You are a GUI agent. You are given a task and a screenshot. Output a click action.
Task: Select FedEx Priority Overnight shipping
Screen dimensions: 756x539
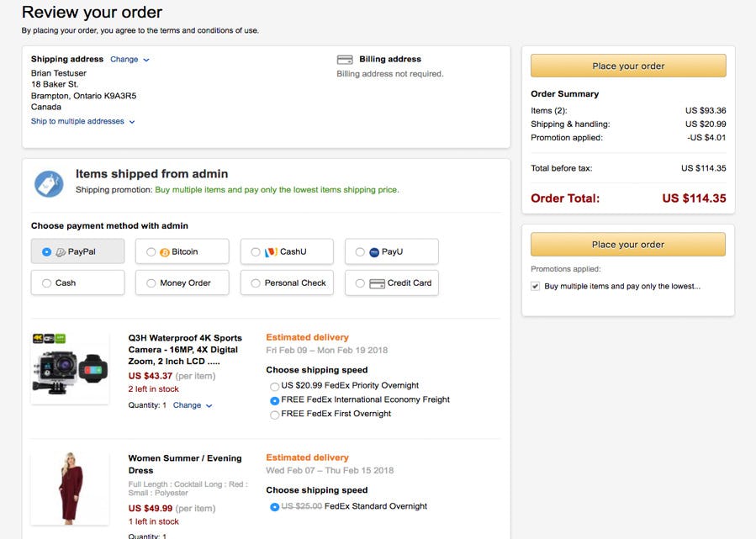point(274,385)
